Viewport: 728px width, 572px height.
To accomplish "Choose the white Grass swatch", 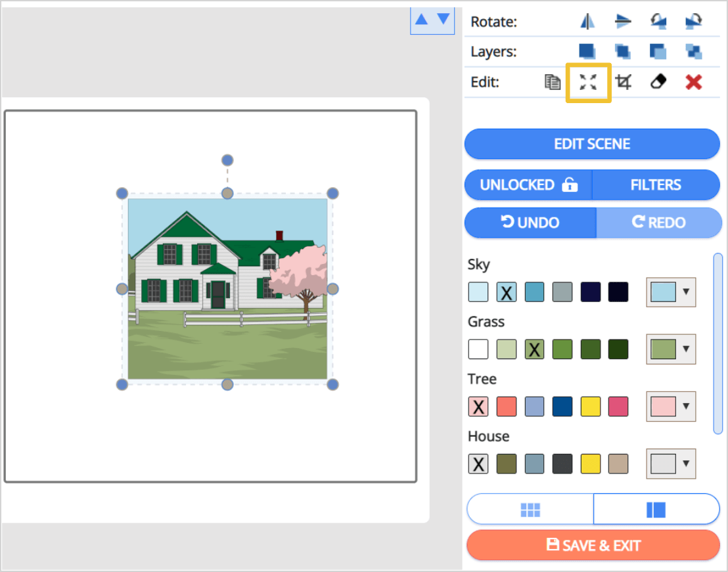I will click(478, 349).
